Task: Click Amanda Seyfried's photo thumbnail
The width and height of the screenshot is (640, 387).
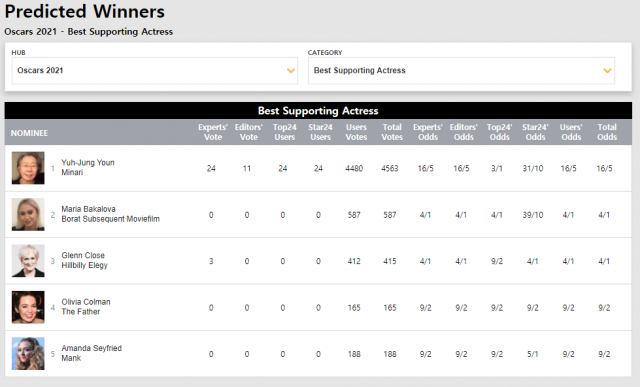Action: tap(28, 354)
